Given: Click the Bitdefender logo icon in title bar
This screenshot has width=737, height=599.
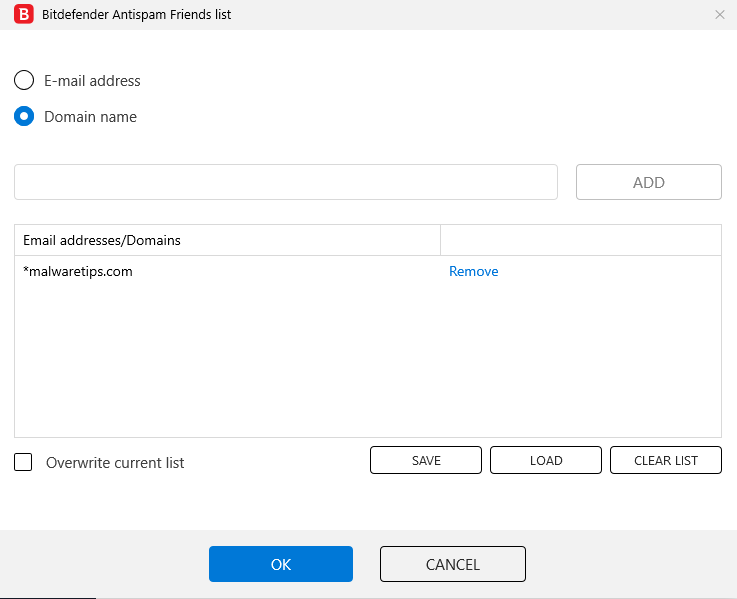Looking at the screenshot, I should pos(22,15).
